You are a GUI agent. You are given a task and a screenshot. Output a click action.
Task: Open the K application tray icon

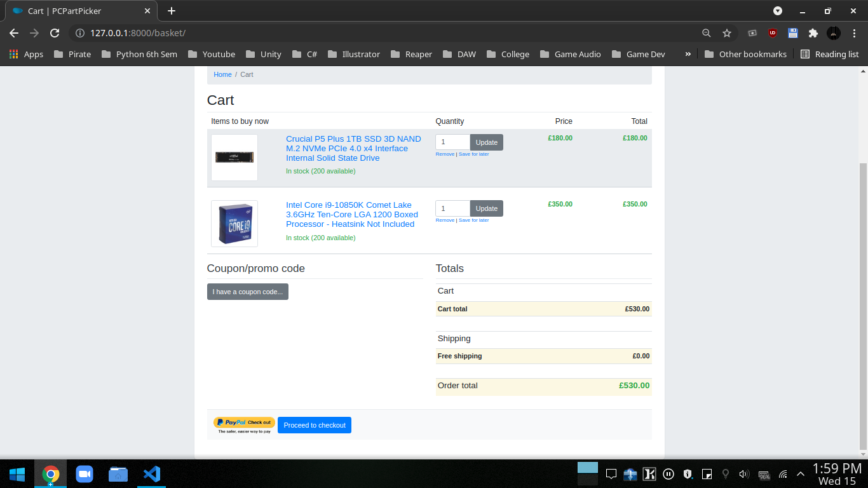[x=649, y=474]
